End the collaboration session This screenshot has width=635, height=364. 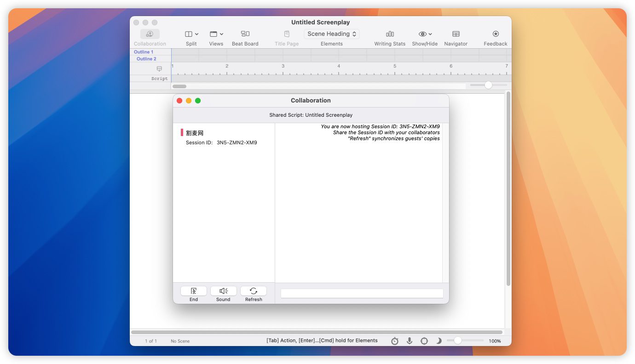point(193,291)
